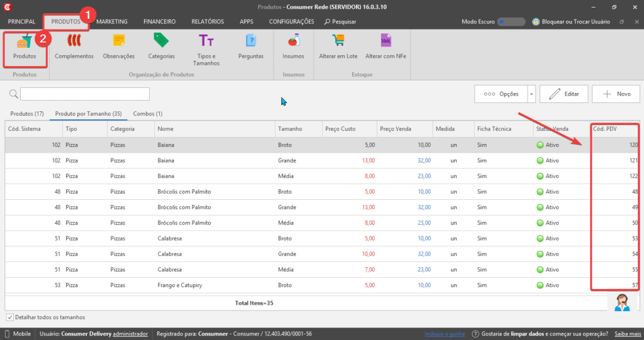Open the Saiba mais link
The height and width of the screenshot is (340, 644).
pyautogui.click(x=628, y=334)
